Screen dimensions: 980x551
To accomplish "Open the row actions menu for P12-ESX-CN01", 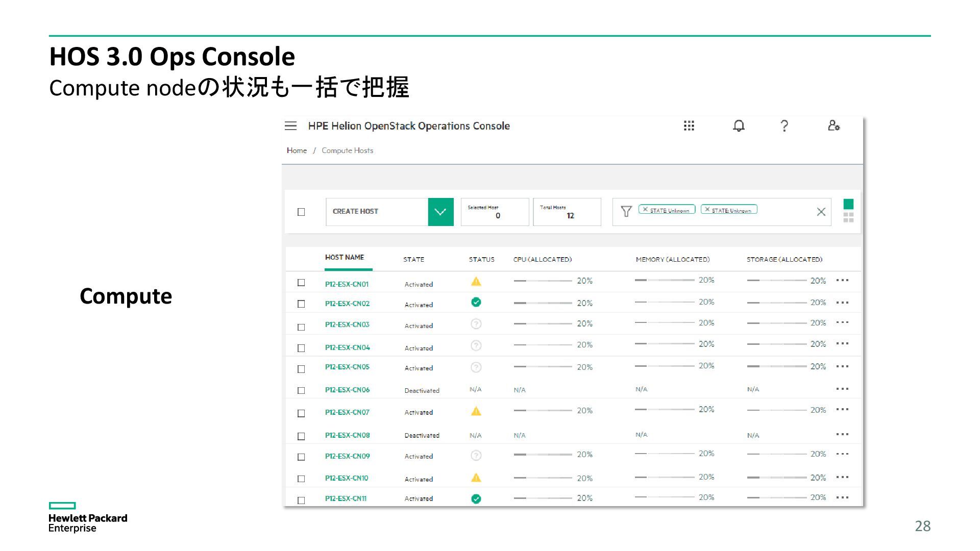I will coord(842,280).
